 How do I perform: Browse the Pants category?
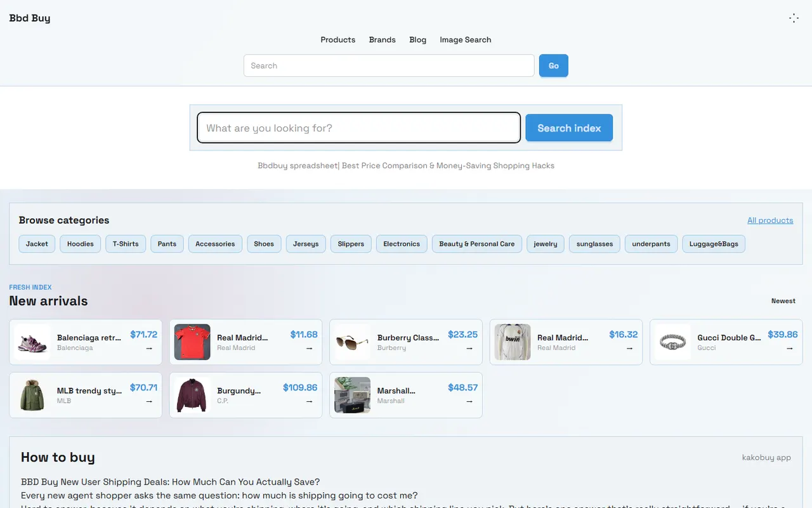pyautogui.click(x=167, y=244)
